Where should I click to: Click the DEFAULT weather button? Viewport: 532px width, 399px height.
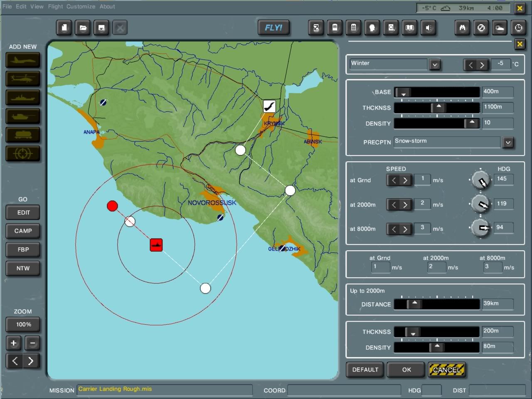point(365,369)
